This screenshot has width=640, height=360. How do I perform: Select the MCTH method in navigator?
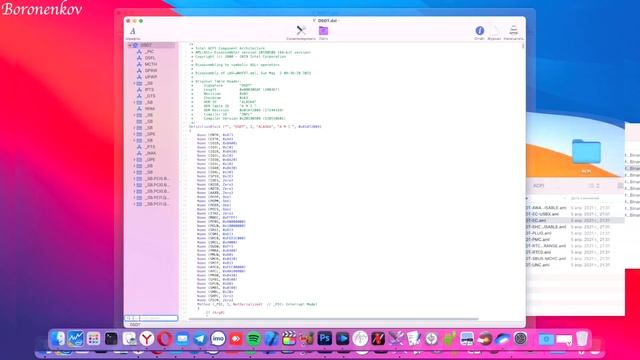151,64
